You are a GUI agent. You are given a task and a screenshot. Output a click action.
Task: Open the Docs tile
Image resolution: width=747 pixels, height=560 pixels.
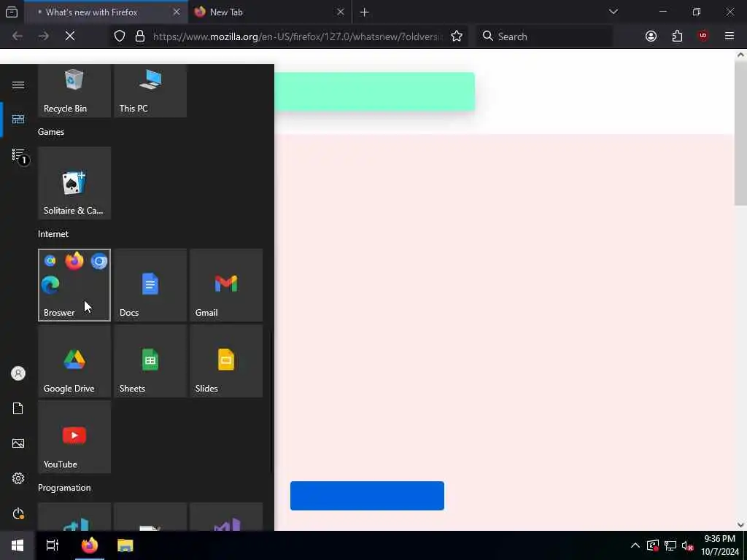coord(150,285)
